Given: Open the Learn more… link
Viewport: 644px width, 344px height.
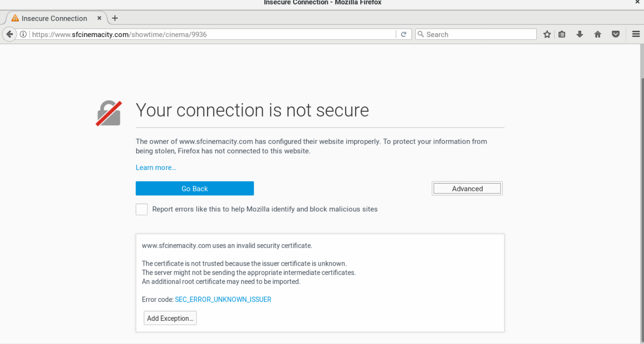Looking at the screenshot, I should [x=156, y=168].
